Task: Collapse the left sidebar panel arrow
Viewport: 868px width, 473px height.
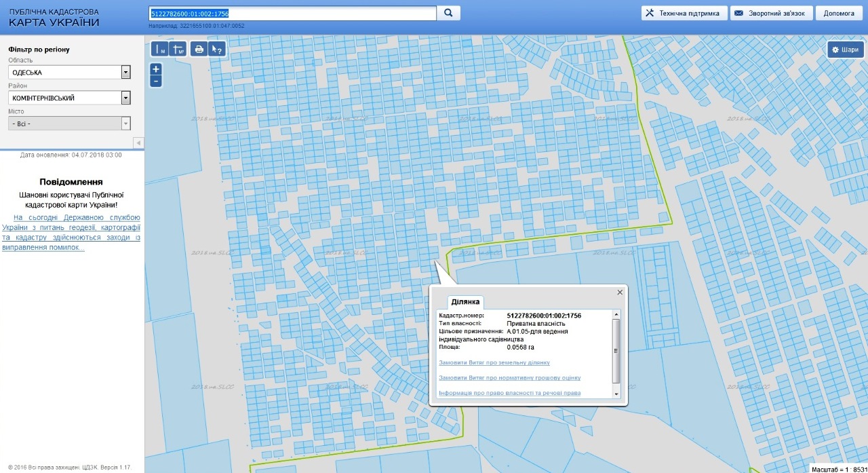Action: tap(138, 143)
